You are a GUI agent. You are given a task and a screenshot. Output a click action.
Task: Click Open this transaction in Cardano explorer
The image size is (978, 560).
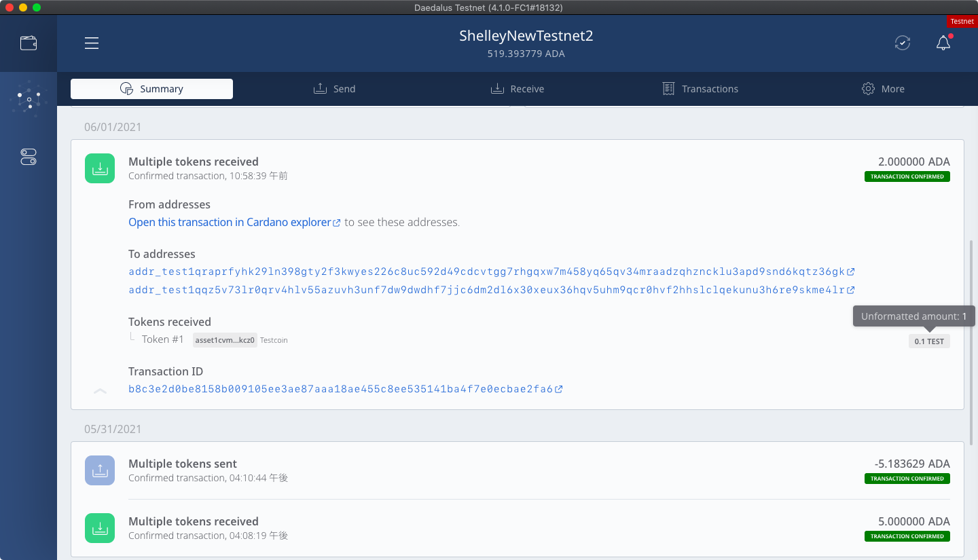pyautogui.click(x=230, y=223)
